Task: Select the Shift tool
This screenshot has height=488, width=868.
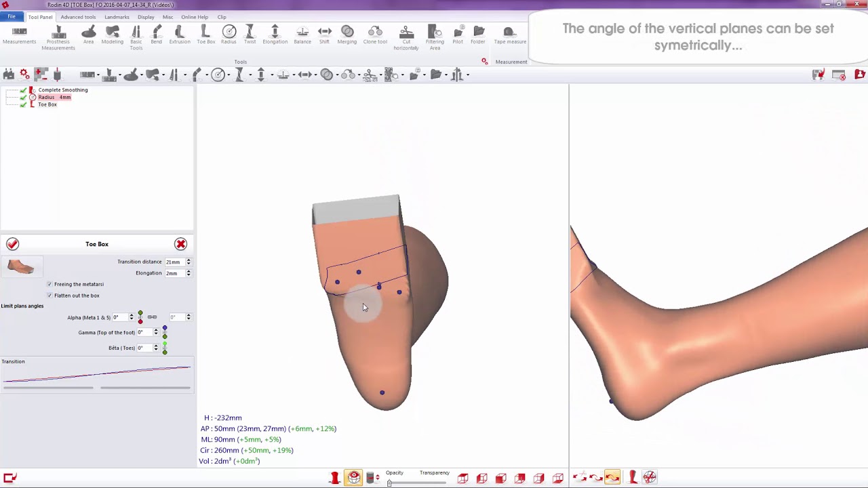Action: tap(325, 36)
